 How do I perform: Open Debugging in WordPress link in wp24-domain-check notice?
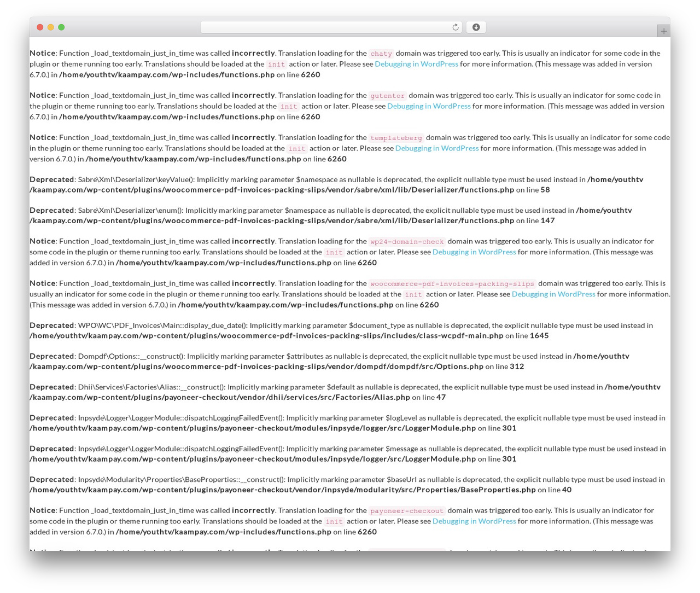(x=474, y=252)
